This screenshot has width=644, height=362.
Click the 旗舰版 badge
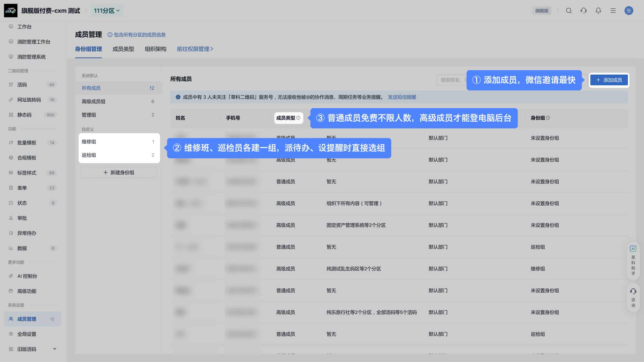(x=542, y=11)
